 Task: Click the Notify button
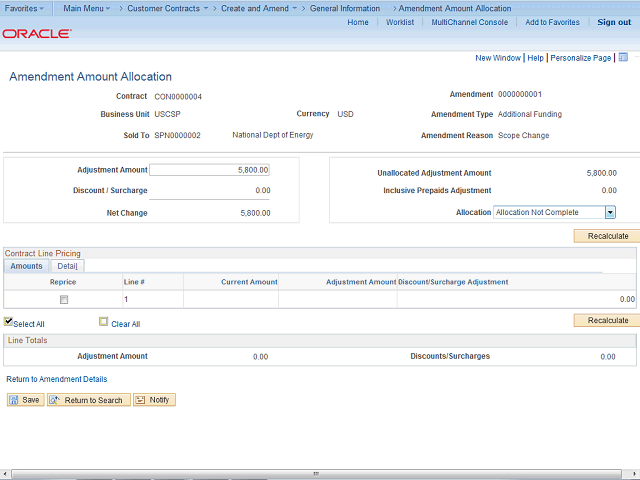coord(154,400)
